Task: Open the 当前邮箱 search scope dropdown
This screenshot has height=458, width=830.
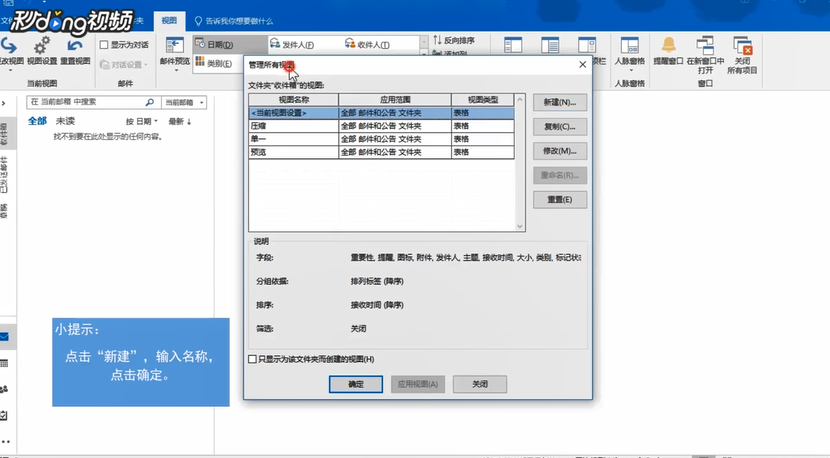Action: [184, 102]
